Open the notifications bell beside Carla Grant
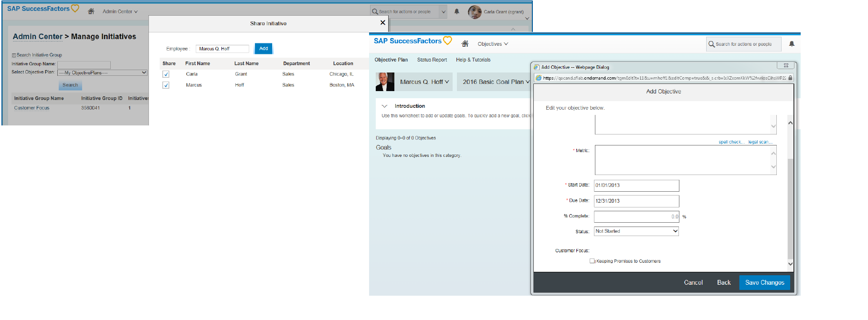The height and width of the screenshot is (320, 868). 457,11
